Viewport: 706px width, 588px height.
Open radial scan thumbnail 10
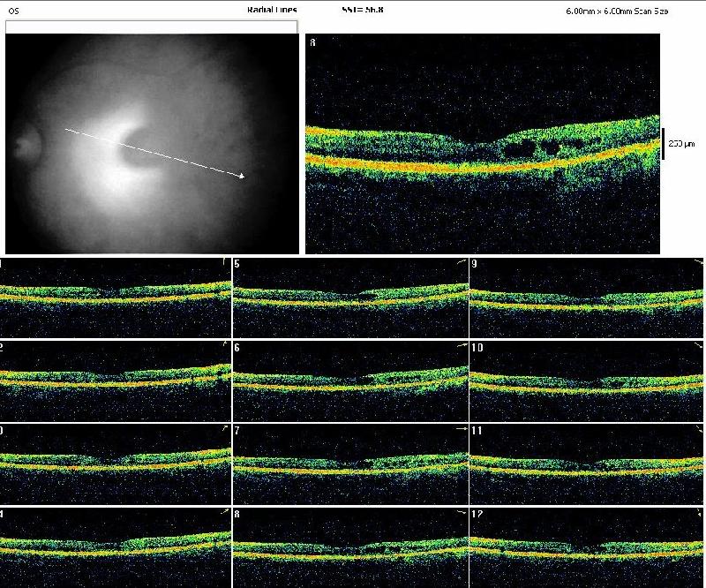pos(587,381)
